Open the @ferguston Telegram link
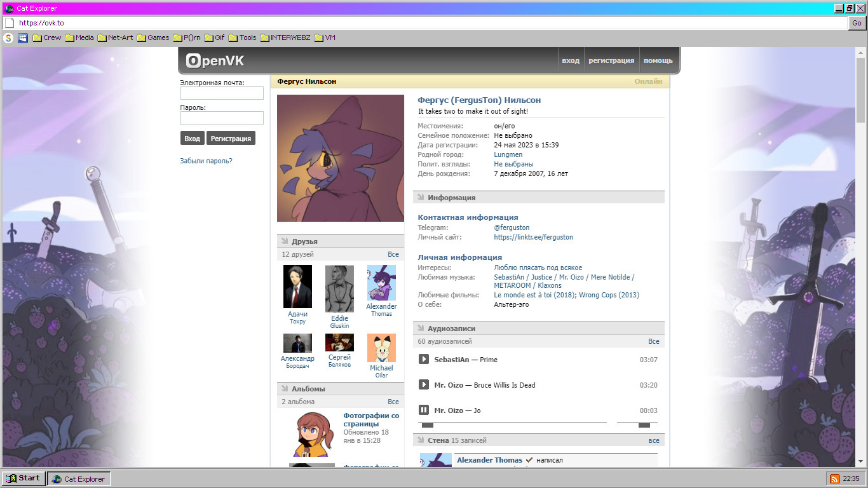 coord(512,227)
